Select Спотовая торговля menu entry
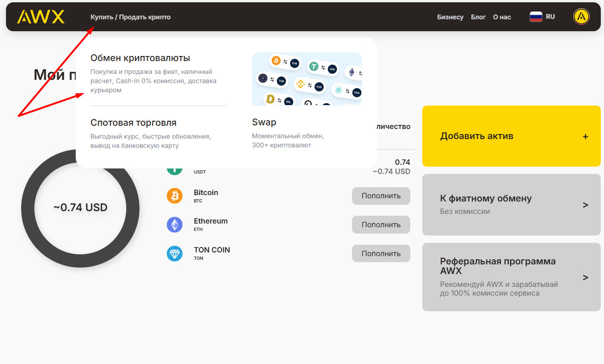 (x=134, y=123)
